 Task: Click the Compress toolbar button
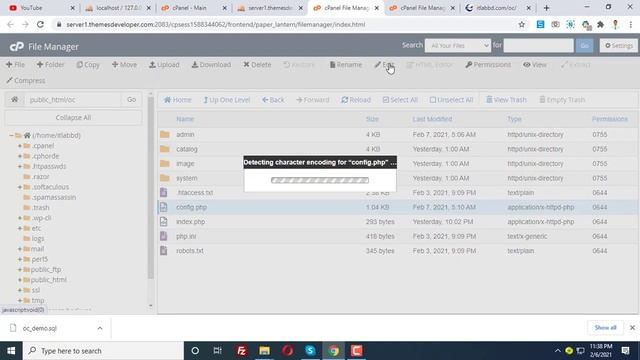tap(26, 80)
